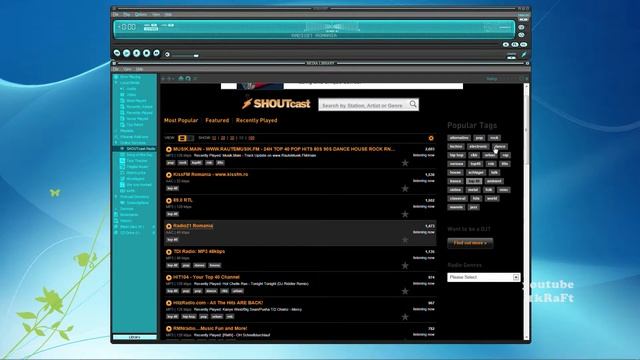Click the Next track button in Winamp
This screenshot has height=360, width=640.
coord(156,53)
